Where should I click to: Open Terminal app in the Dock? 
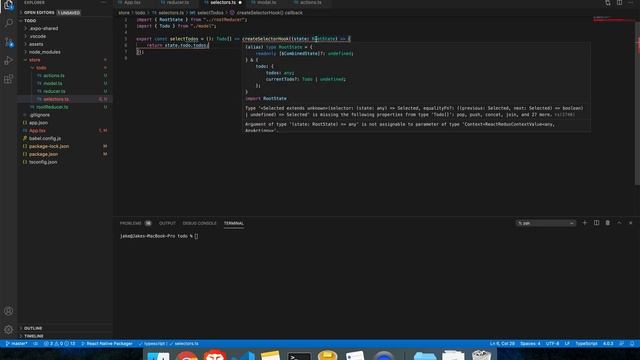pyautogui.click(x=299, y=356)
